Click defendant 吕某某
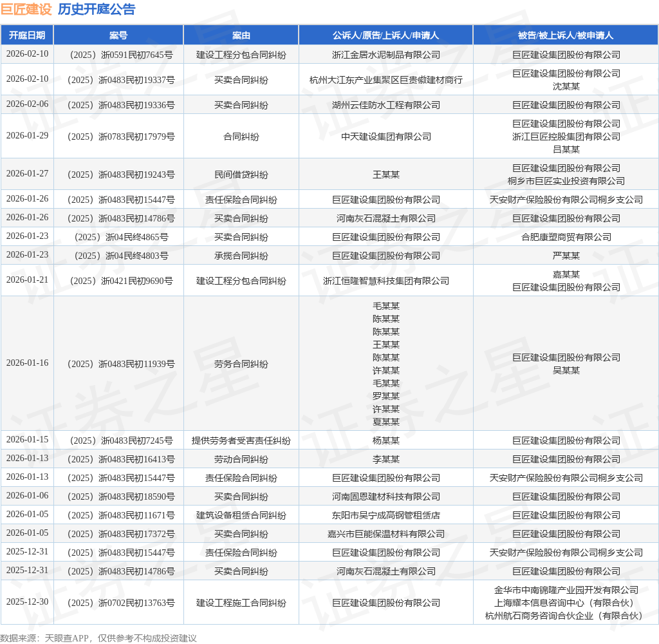 [x=566, y=149]
